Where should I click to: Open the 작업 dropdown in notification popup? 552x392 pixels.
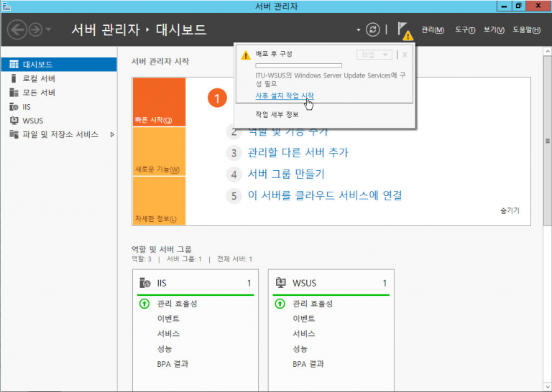click(374, 55)
